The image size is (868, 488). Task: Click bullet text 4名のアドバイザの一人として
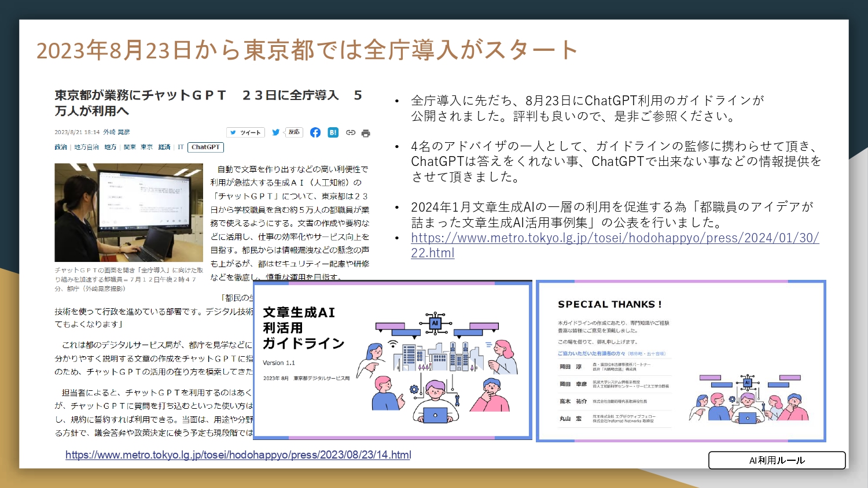click(616, 161)
